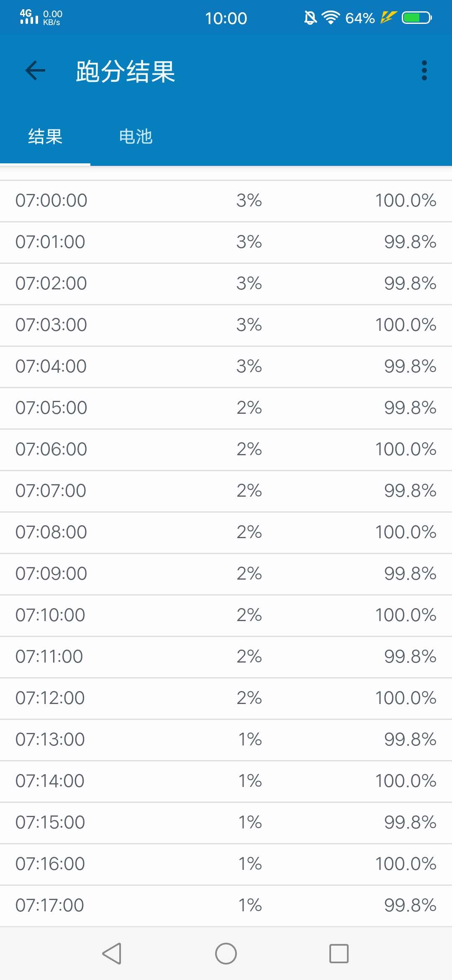The height and width of the screenshot is (980, 452).
Task: Tap the Android back navigation triangle
Action: 112,954
